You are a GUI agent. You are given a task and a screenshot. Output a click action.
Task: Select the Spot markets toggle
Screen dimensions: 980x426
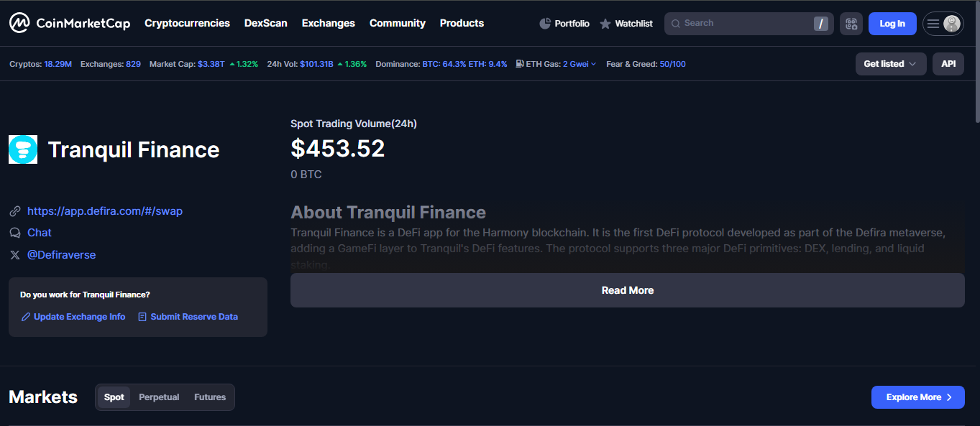click(x=114, y=397)
